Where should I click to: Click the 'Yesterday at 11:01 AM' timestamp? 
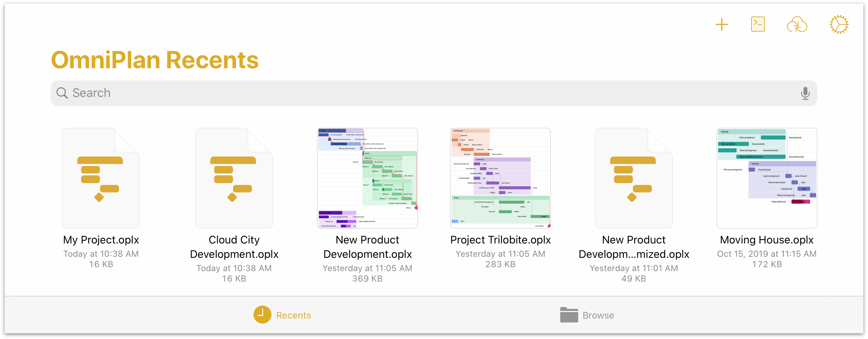pyautogui.click(x=634, y=268)
